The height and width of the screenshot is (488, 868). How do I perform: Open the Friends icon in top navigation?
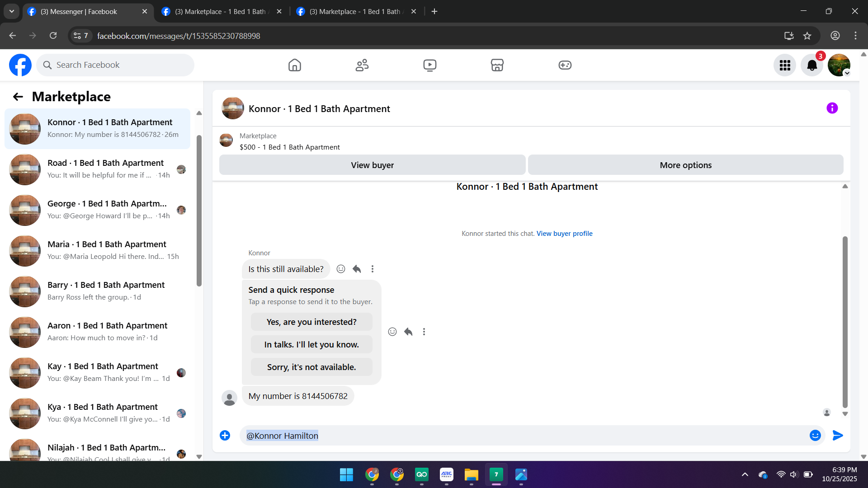click(362, 65)
